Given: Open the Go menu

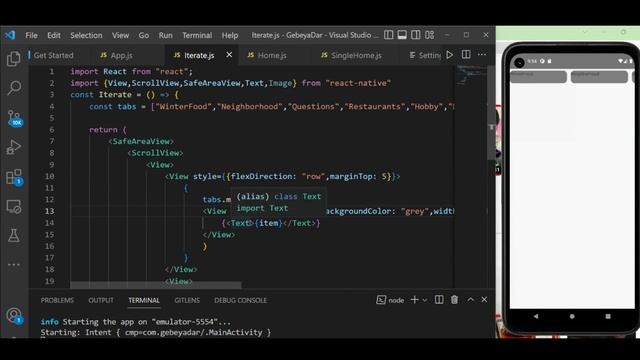Looking at the screenshot, I should tap(144, 36).
